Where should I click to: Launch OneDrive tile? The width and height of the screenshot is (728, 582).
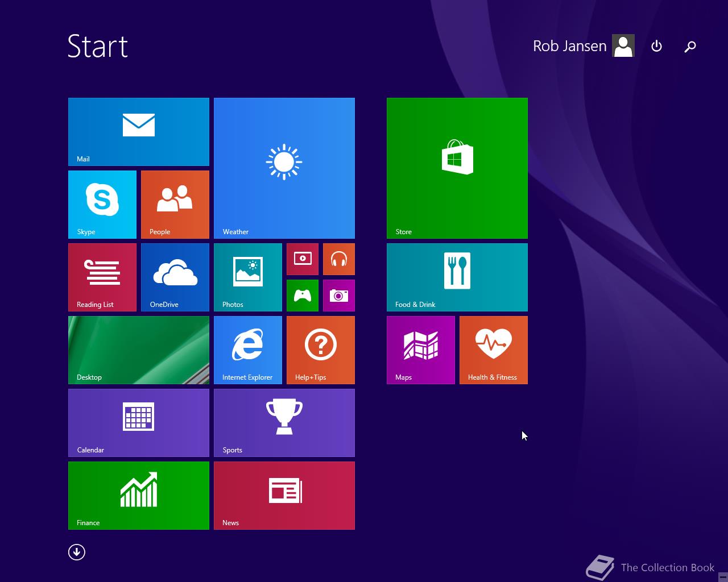[175, 277]
